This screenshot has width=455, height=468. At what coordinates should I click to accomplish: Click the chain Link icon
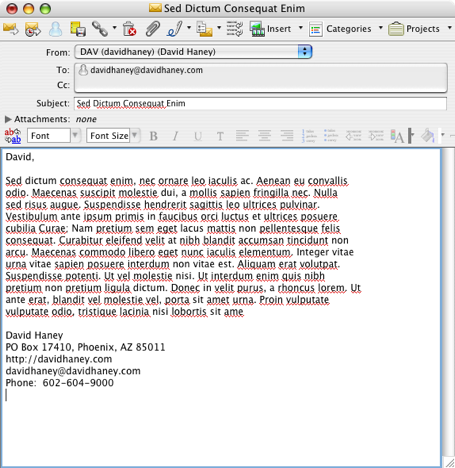click(100, 29)
